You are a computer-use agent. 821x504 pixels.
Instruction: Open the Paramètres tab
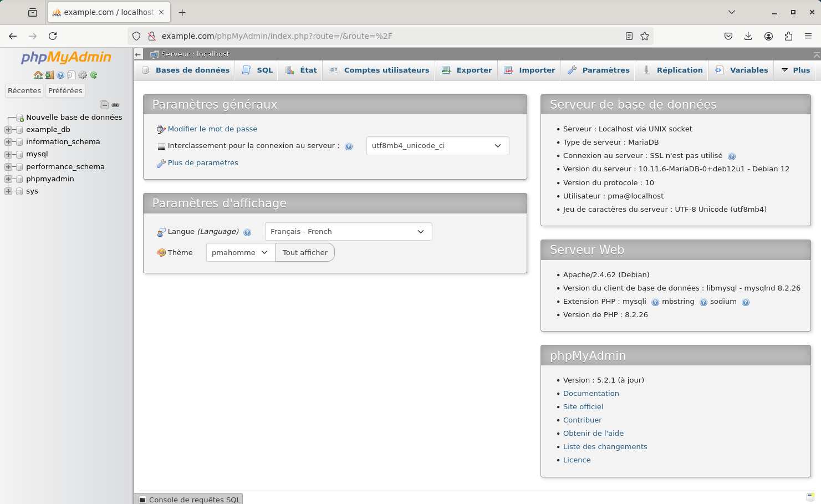(599, 70)
